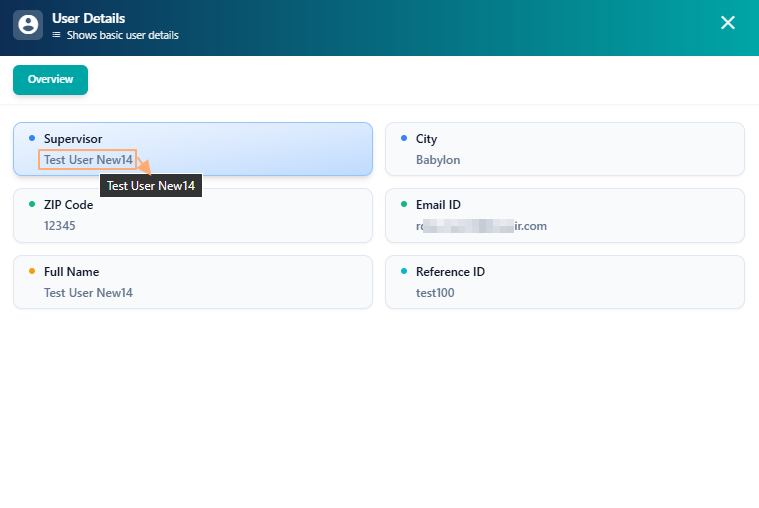Click the user avatar icon in header
The image size is (759, 508).
[28, 25]
